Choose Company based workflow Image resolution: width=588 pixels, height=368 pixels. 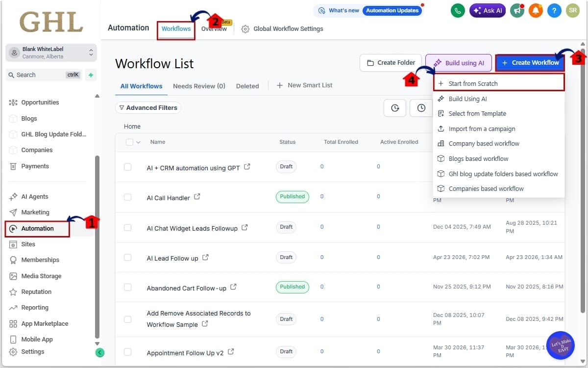click(x=499, y=143)
